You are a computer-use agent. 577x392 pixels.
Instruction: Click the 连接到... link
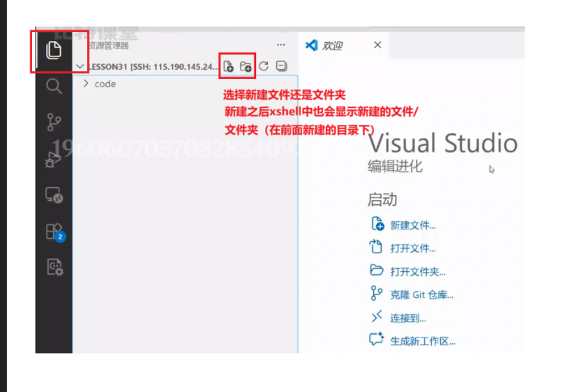[x=408, y=318]
